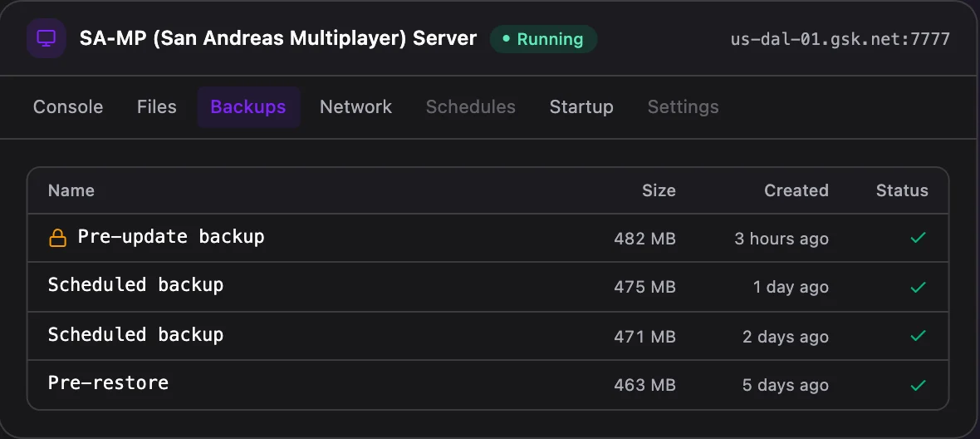The image size is (980, 439).
Task: Click the 471 MB size value
Action: click(645, 337)
